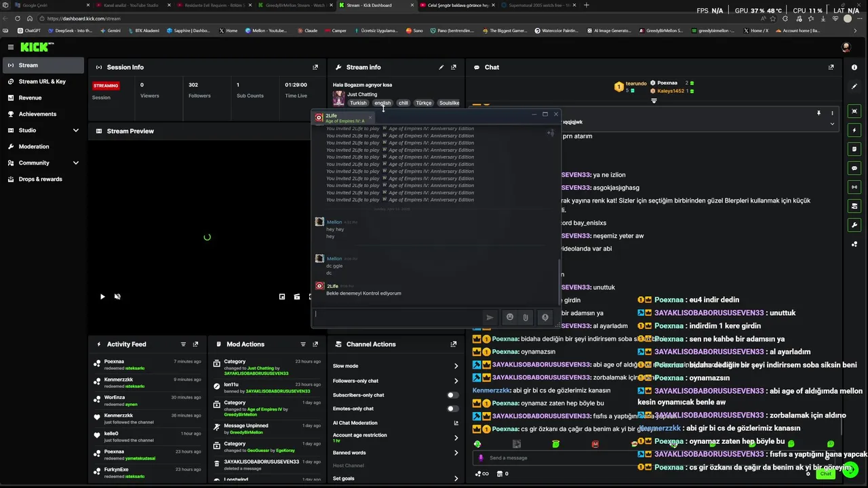The image size is (868, 488).
Task: Open emoji picker in 2Life chat window
Action: tap(510, 317)
